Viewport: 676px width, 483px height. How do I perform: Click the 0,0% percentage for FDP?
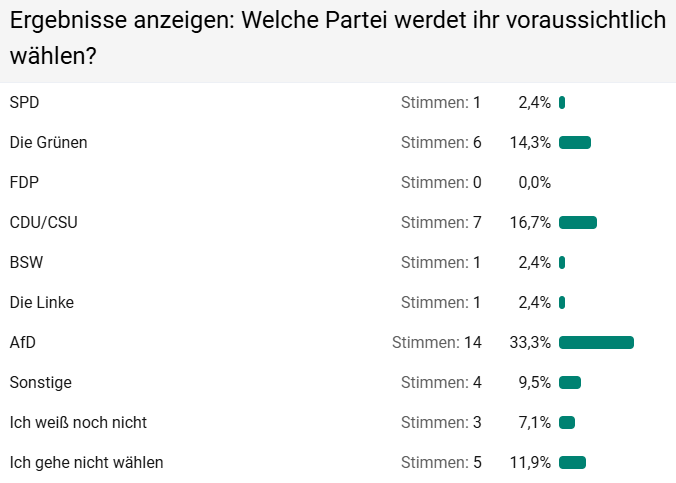[534, 182]
